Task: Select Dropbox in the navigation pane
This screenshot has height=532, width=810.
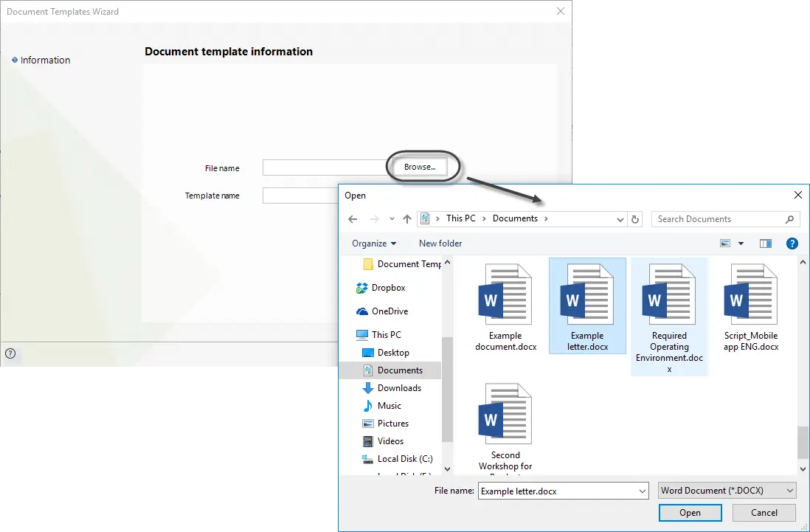Action: click(381, 288)
